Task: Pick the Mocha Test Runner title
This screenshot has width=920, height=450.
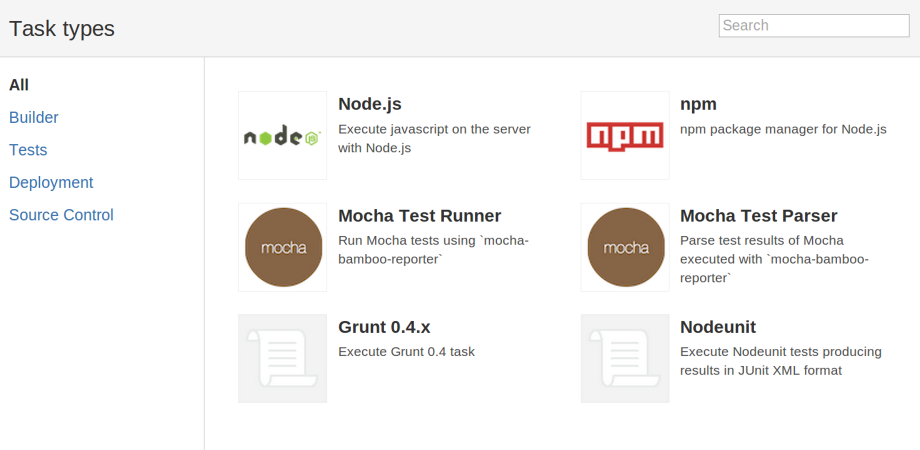Action: click(420, 216)
